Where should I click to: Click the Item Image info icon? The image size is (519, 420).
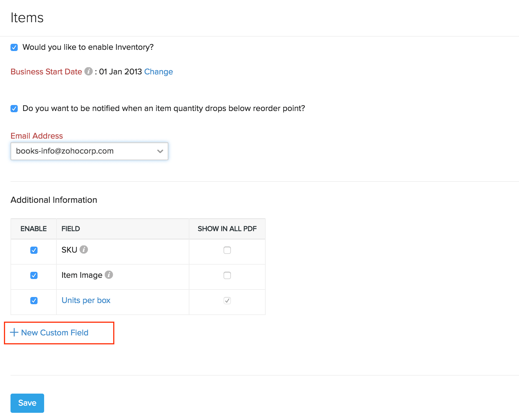(x=109, y=275)
